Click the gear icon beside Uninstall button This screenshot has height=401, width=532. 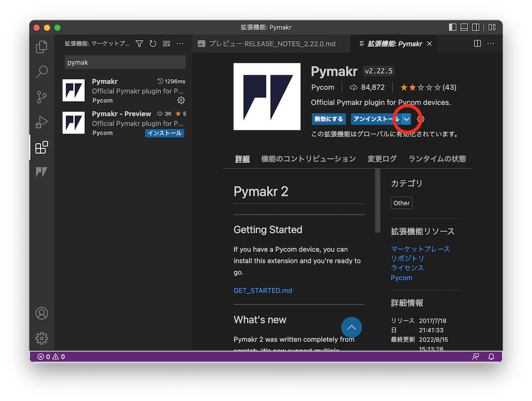pos(420,119)
